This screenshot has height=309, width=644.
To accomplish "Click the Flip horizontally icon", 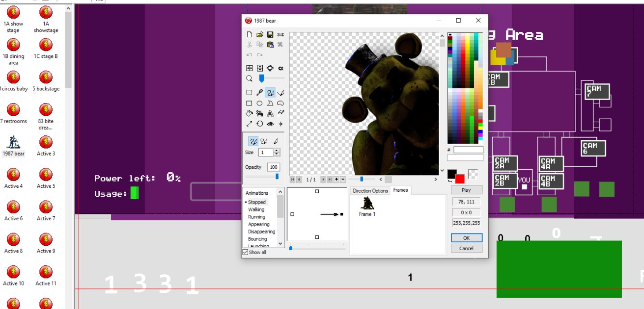I will point(249,68).
